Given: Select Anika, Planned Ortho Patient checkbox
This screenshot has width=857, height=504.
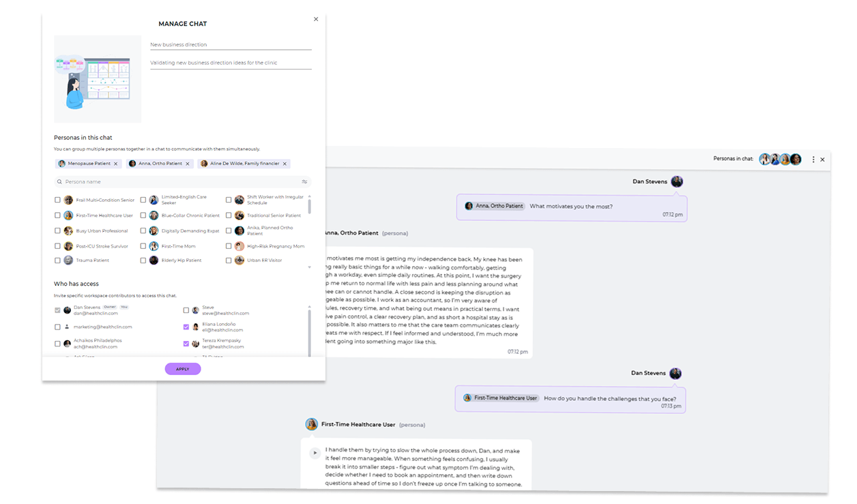Looking at the screenshot, I should click(x=229, y=231).
